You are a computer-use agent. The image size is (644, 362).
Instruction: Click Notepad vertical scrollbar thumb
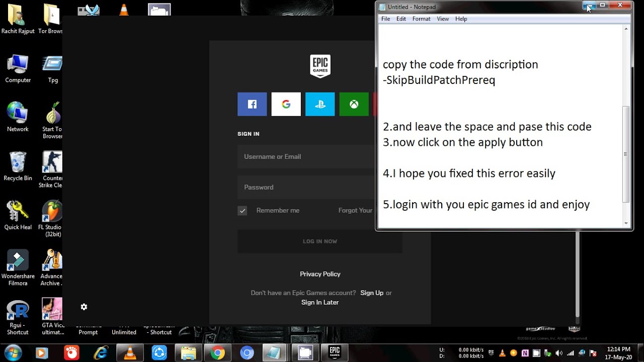click(x=626, y=154)
